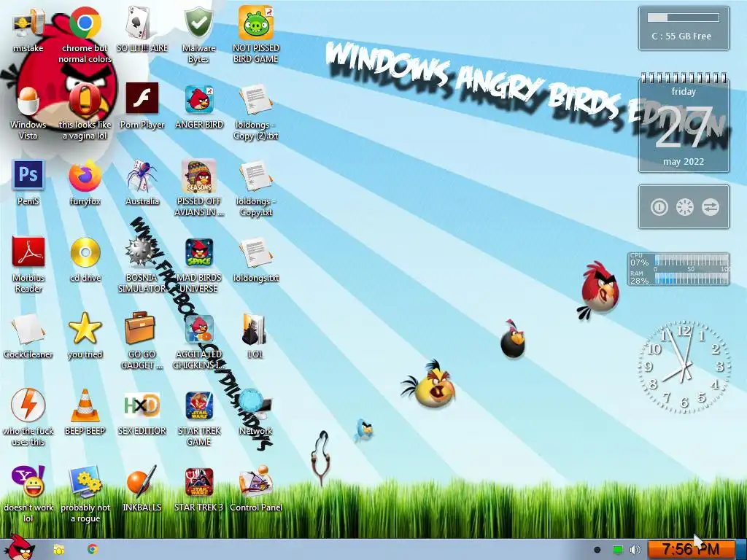Launch the 'BOSNIA SIMULATOR' mine icon

tap(141, 252)
